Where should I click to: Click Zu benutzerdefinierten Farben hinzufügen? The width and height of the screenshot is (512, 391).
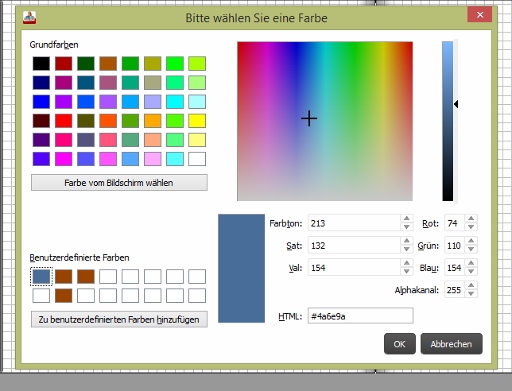click(119, 319)
